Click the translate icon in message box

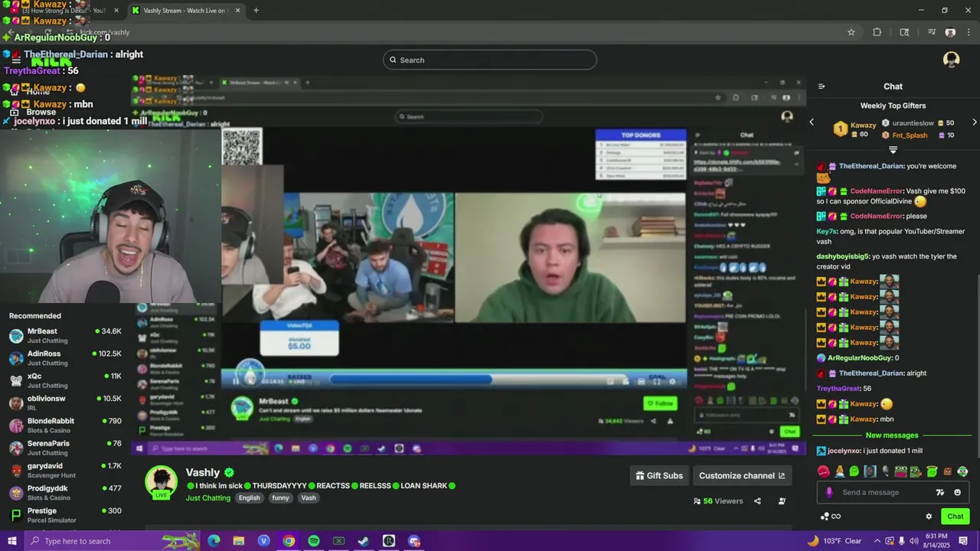point(940,492)
